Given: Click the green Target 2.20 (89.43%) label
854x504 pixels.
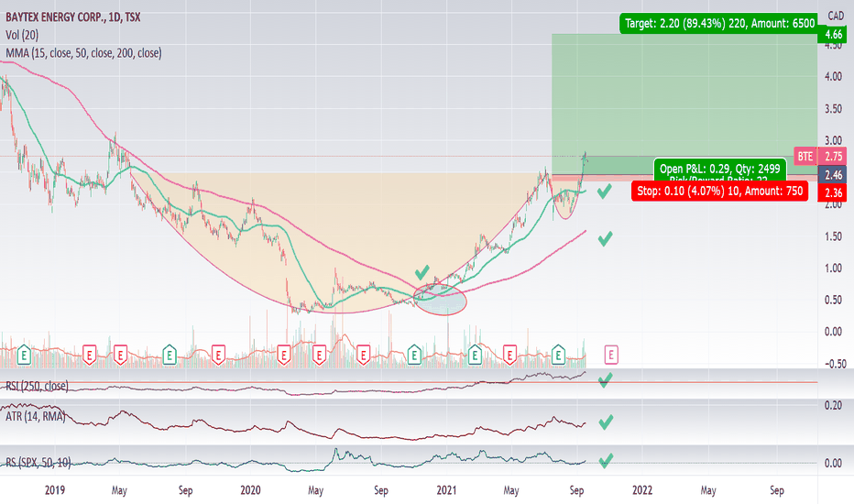Looking at the screenshot, I should pyautogui.click(x=719, y=24).
